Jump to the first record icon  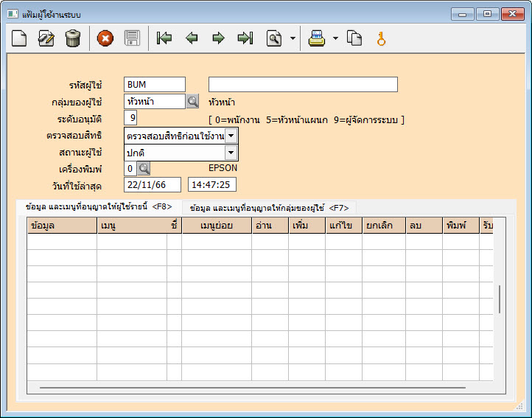164,38
